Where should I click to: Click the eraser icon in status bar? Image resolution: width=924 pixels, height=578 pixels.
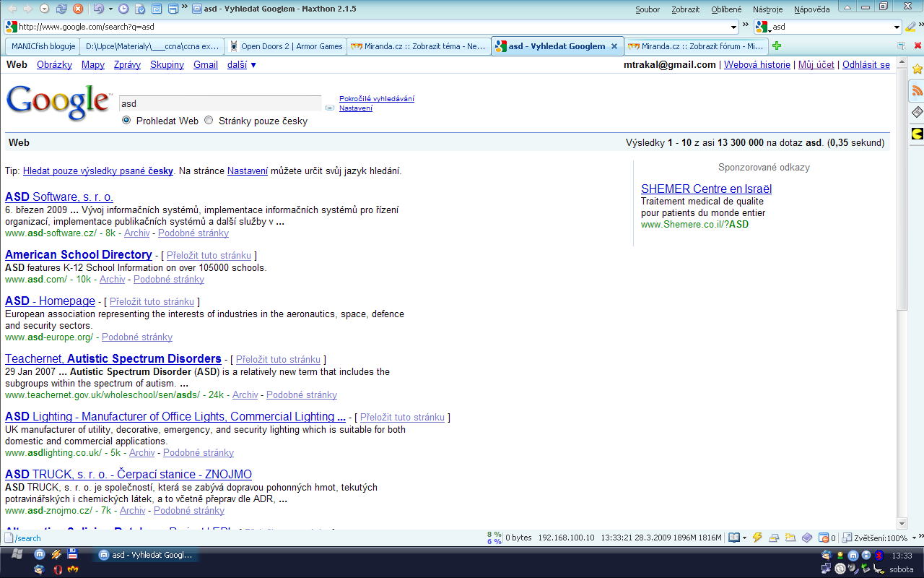pos(807,538)
